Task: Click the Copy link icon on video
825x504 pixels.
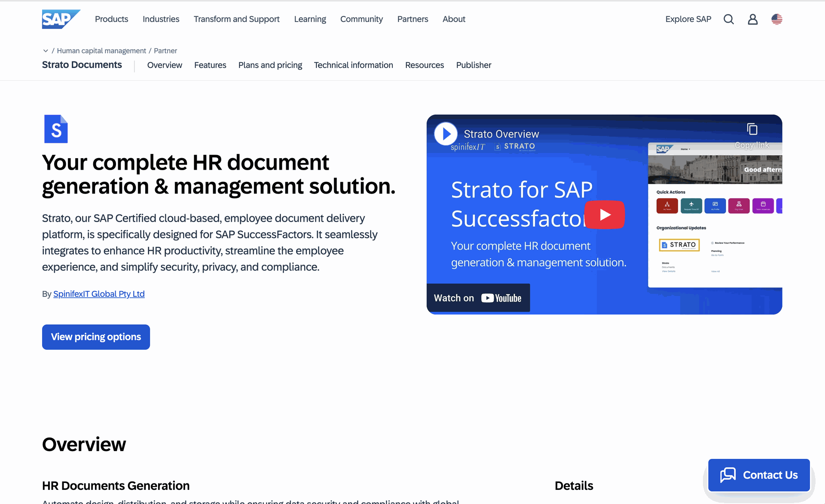Action: tap(752, 129)
